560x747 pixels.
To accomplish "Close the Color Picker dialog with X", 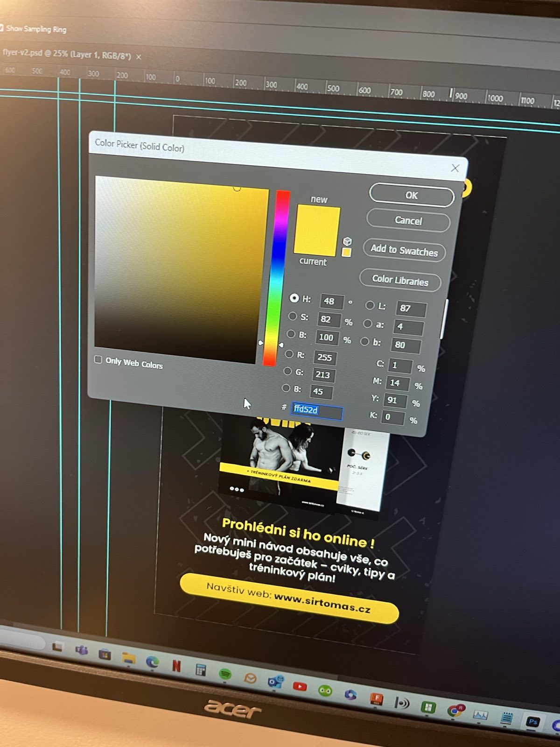I will [455, 168].
